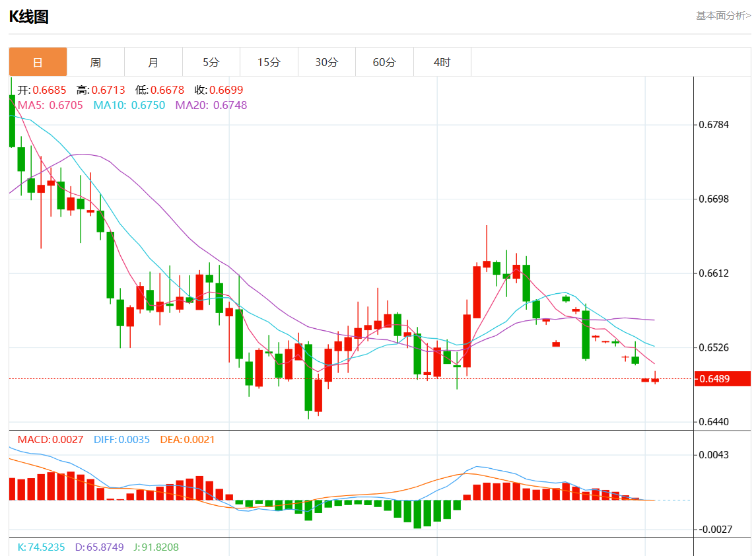Switch to the 60分 interval tab
The height and width of the screenshot is (556, 756).
point(384,62)
